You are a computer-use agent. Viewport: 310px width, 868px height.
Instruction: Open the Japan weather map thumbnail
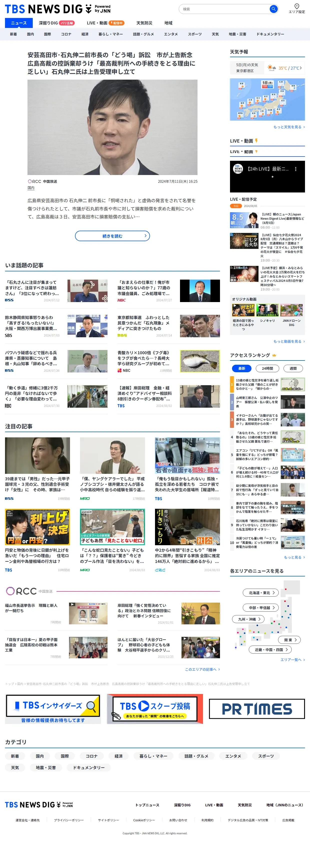tap(267, 99)
